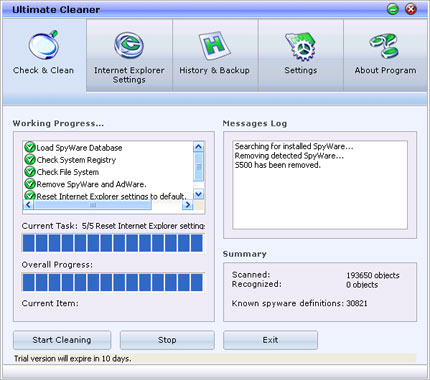Click the About Program green icon
Image resolution: width=430 pixels, height=380 pixels.
(384, 45)
